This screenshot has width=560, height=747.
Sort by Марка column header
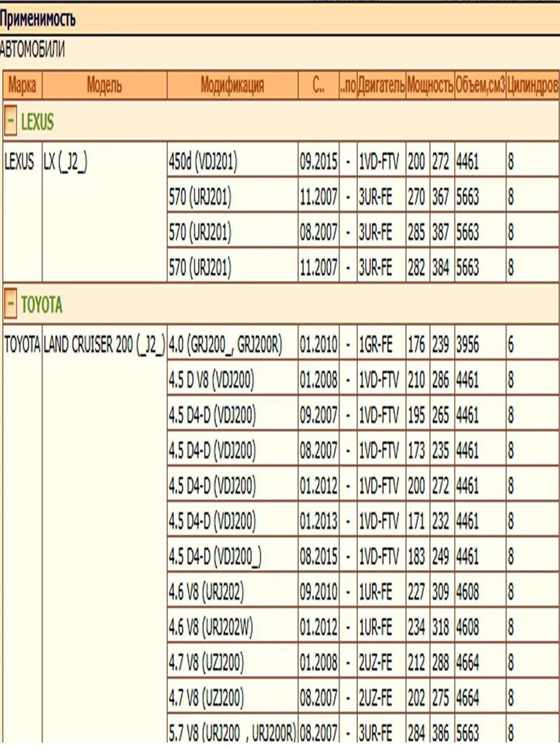22,85
